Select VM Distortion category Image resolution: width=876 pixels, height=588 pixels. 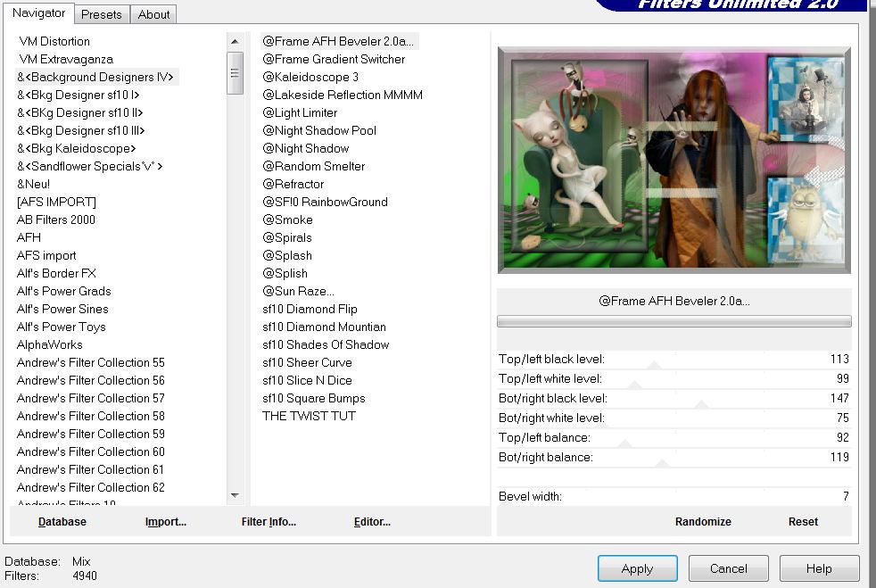coord(54,41)
